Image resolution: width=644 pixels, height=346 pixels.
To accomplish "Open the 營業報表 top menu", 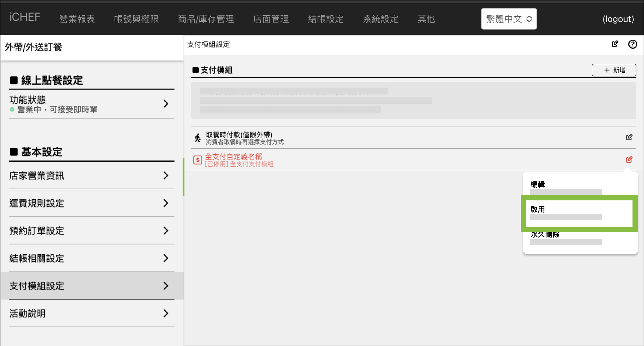I will coord(77,19).
